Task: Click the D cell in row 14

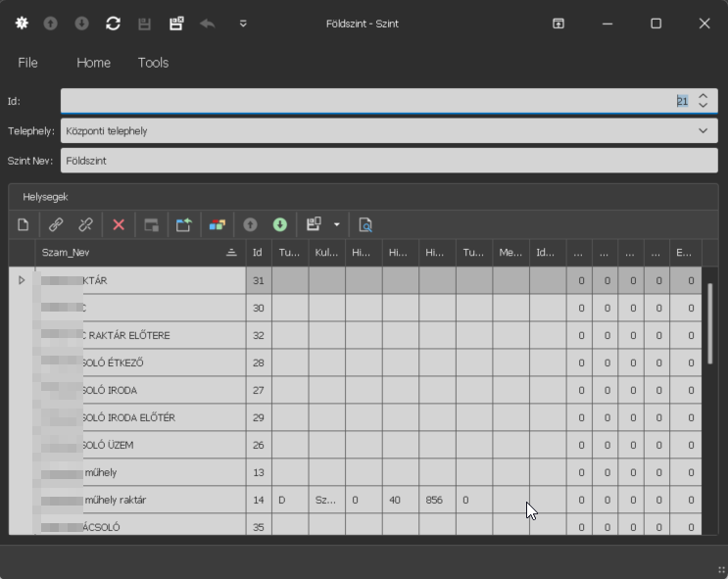Action: click(x=290, y=500)
